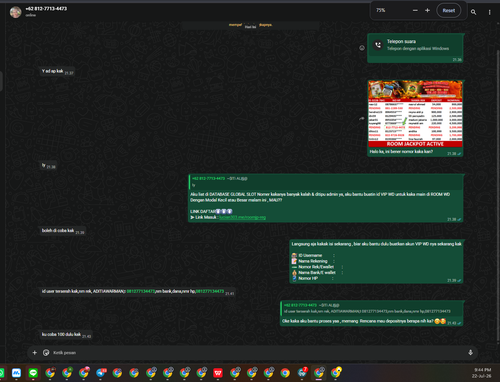Open the contact profile photo in the header

(x=15, y=12)
